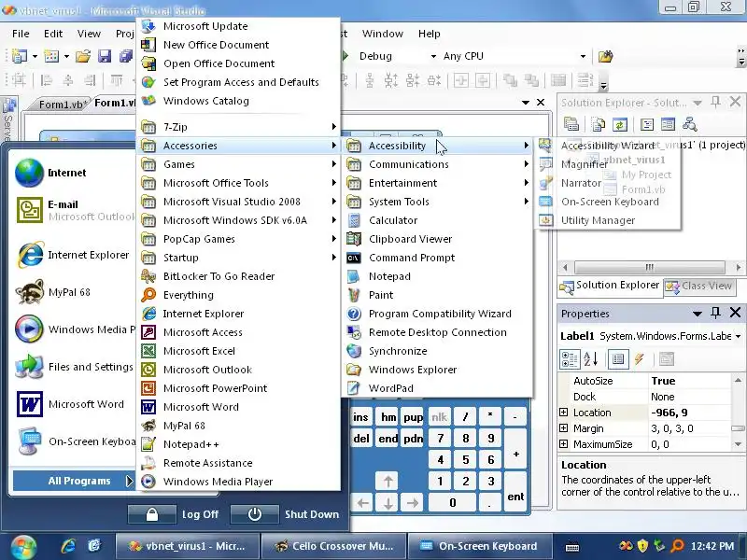The height and width of the screenshot is (560, 747).
Task: Switch to Cello Crossover taskbar button
Action: click(334, 546)
